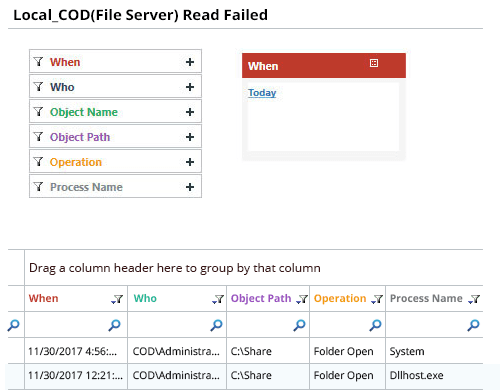Image resolution: width=500 pixels, height=390 pixels.
Task: Open Object Path column filter dropdown
Action: point(302,299)
